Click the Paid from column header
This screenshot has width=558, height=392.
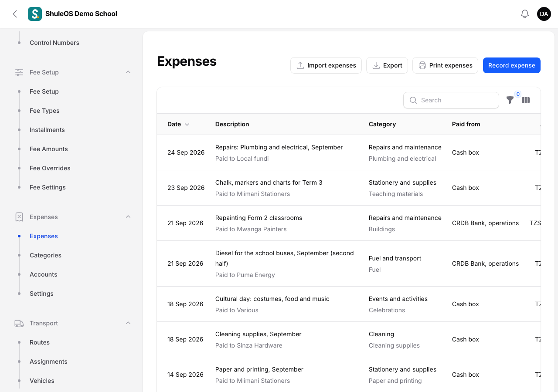(466, 124)
